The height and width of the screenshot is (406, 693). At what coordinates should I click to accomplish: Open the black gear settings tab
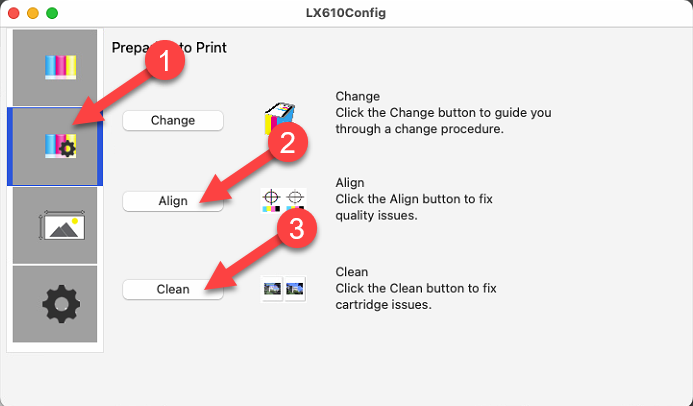pyautogui.click(x=55, y=304)
